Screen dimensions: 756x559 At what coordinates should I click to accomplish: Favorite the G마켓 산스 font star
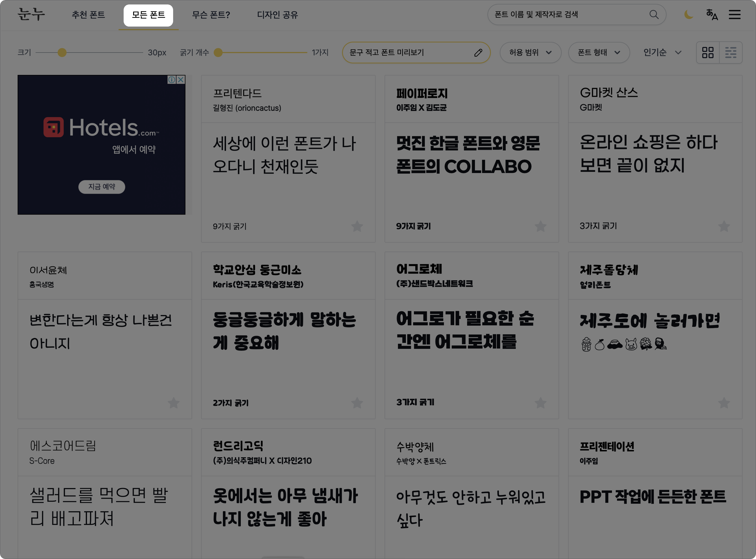[x=724, y=226]
